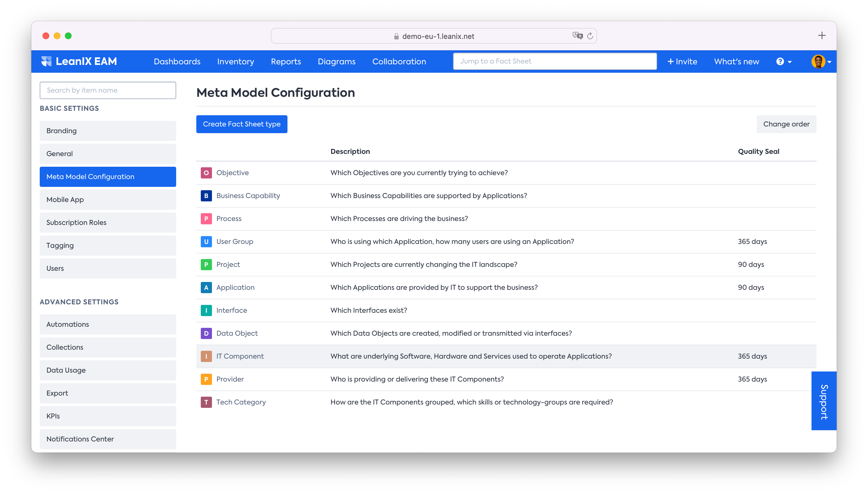868x494 pixels.
Task: Open Mobile App settings
Action: click(x=108, y=199)
